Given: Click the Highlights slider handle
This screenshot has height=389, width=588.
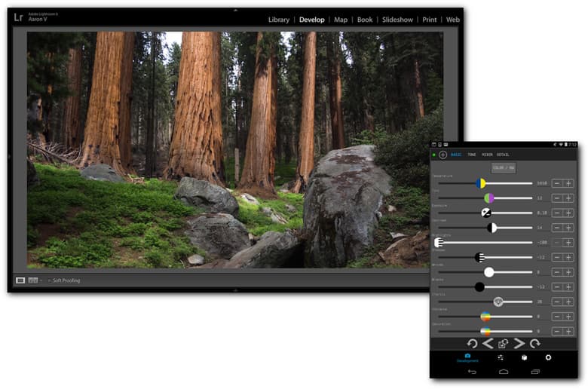Looking at the screenshot, I should coord(439,242).
